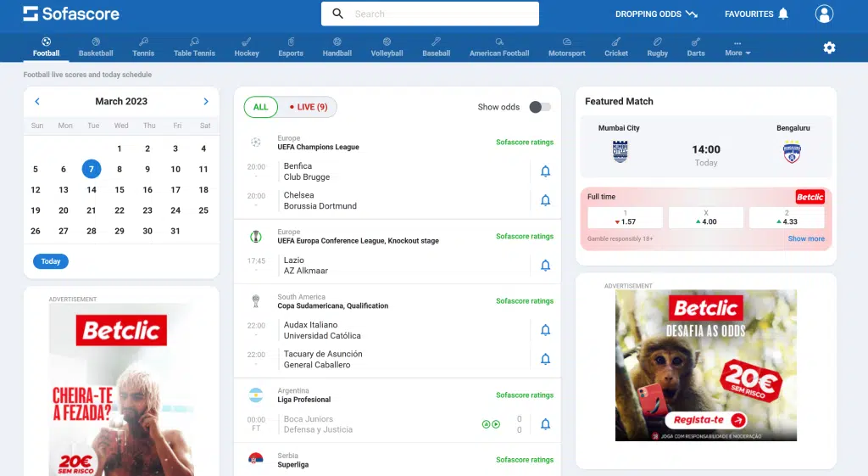Image resolution: width=868 pixels, height=476 pixels.
Task: Click the search magnifier icon
Action: pyautogui.click(x=337, y=14)
